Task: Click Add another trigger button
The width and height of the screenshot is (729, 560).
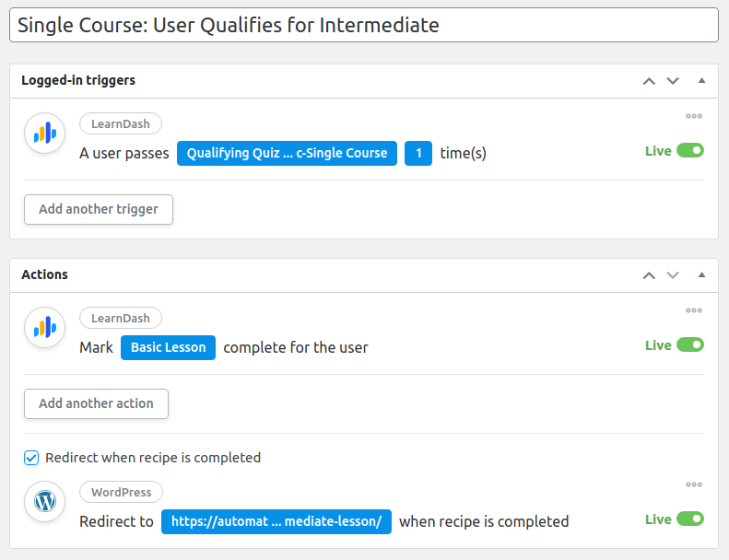Action: coord(99,210)
